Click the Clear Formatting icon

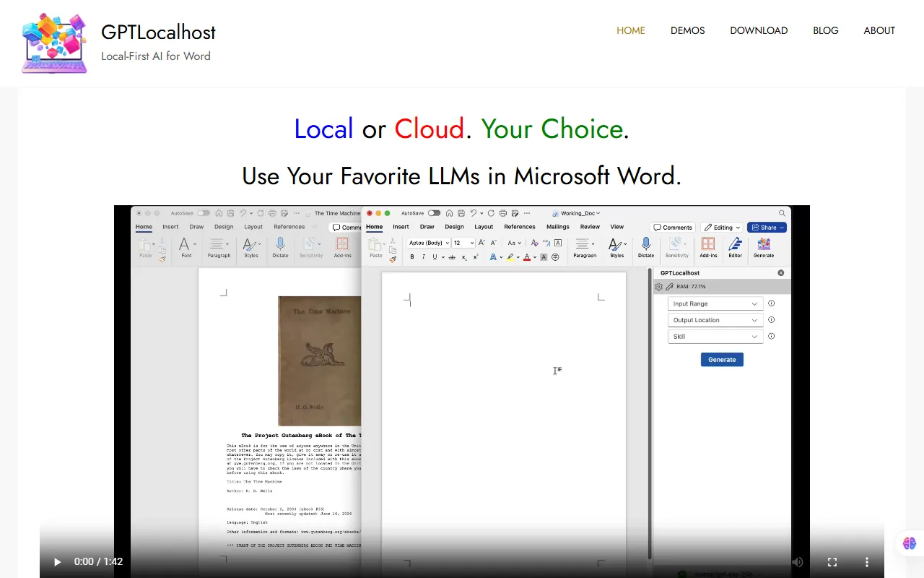coord(534,243)
